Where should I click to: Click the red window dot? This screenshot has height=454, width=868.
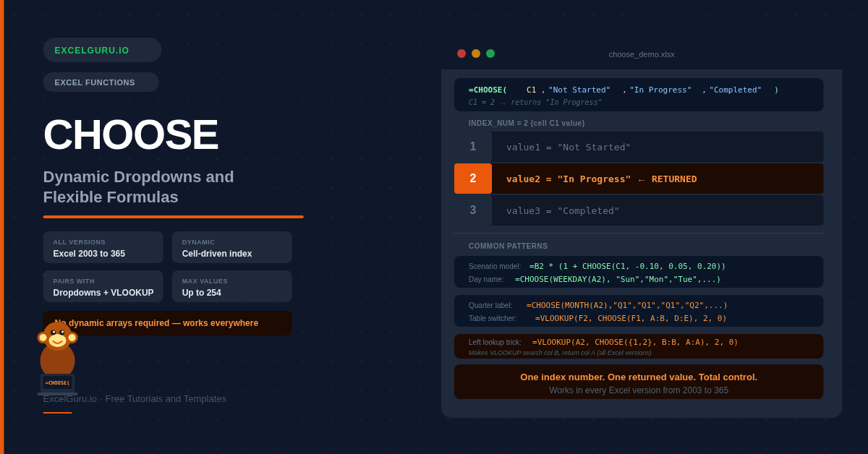(461, 53)
